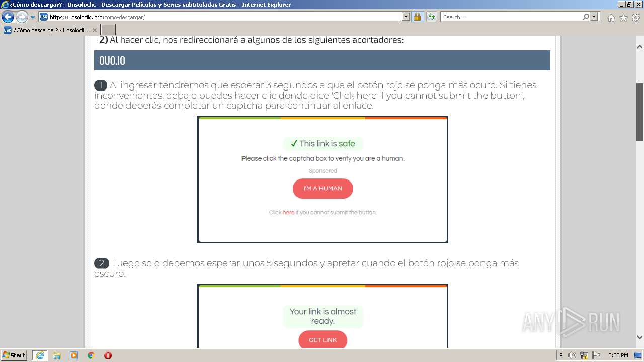Click the security lock icon
This screenshot has height=362, width=644.
417,17
